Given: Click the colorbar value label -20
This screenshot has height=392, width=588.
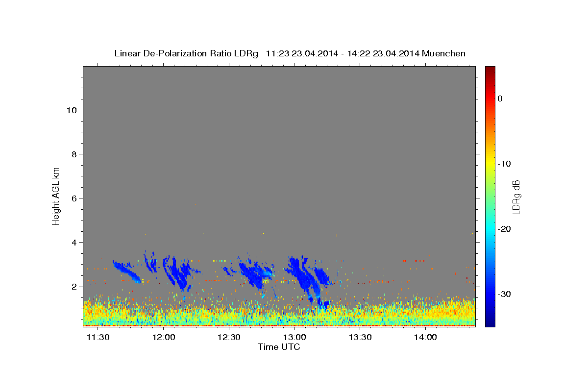Looking at the screenshot, I should point(505,229).
